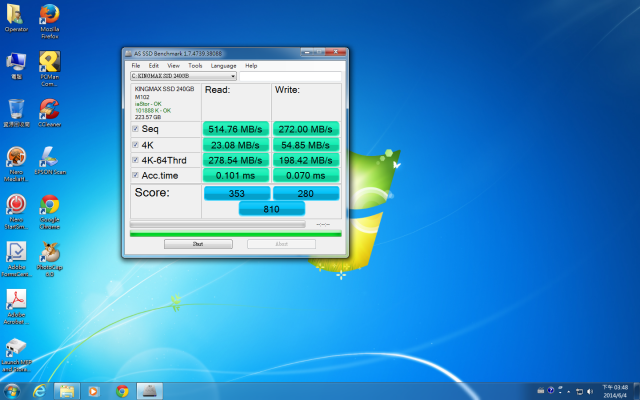Click the 4K-64Thrd read 278.54 MB/s value

tap(236, 160)
